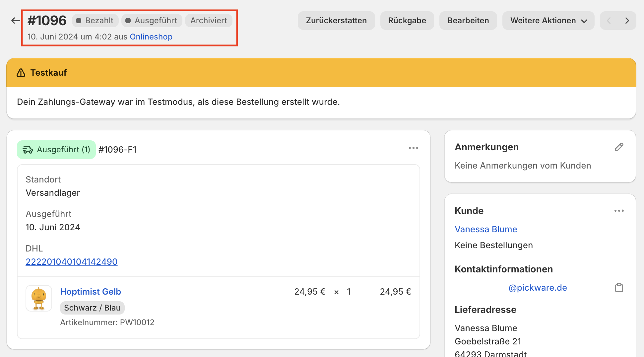Screen dimensions: 644x357
Task: Click the Rückgabe button
Action: [x=407, y=20]
